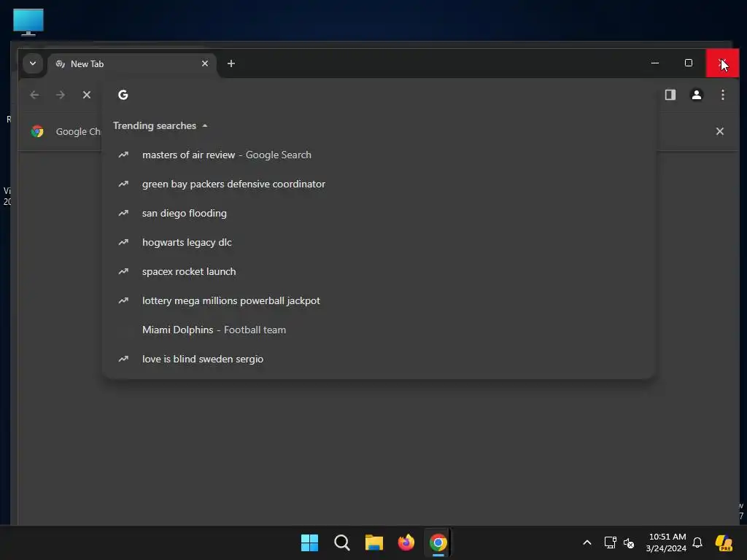
Task: Open 'Miami Dolphins' football team suggestion
Action: click(x=379, y=330)
